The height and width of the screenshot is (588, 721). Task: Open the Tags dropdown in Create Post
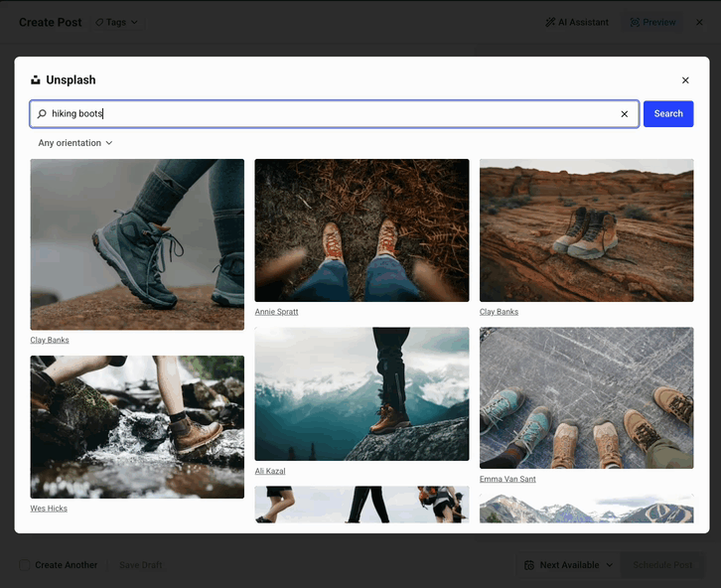(117, 22)
